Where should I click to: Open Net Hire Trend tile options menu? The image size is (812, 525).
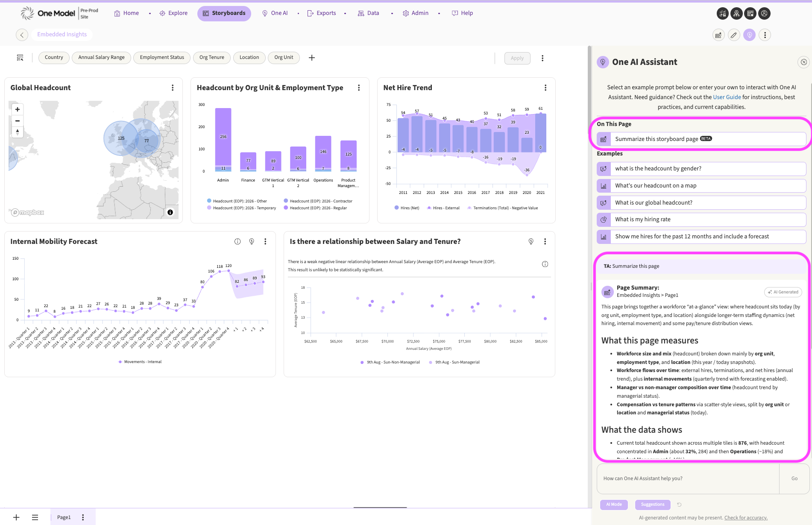pos(545,88)
